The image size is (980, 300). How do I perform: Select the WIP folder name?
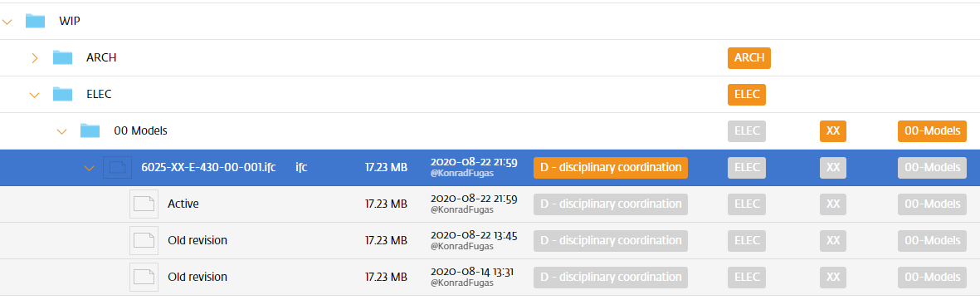pyautogui.click(x=70, y=22)
